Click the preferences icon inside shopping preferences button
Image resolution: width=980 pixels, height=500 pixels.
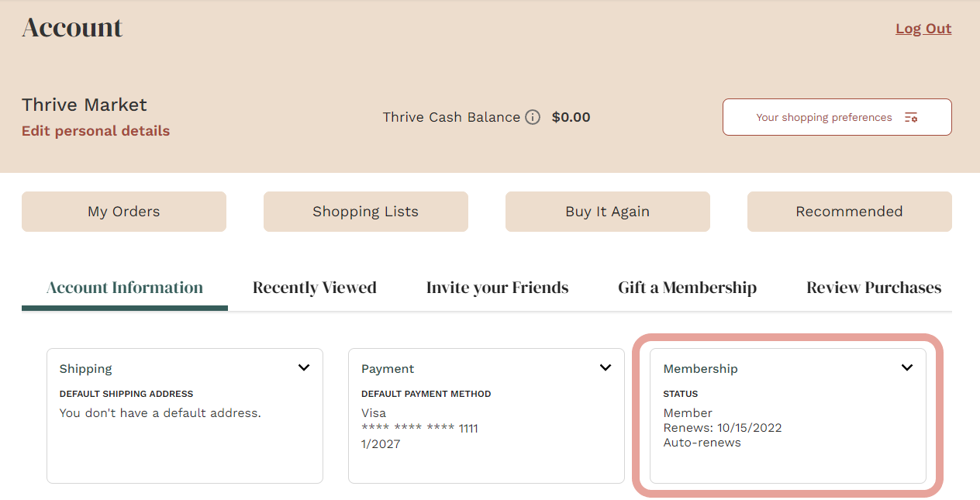[912, 117]
